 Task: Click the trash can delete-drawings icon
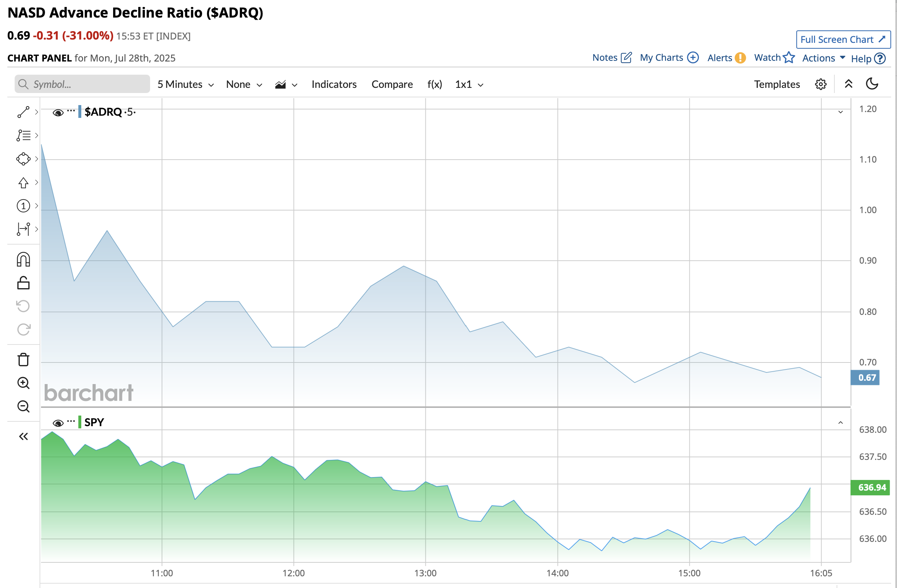pos(23,360)
